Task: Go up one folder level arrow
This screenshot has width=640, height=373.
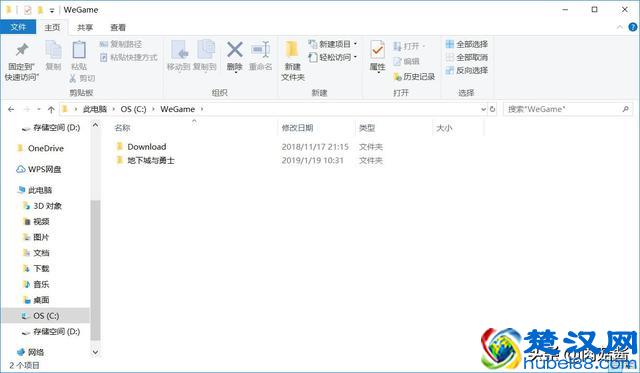Action: coord(51,109)
